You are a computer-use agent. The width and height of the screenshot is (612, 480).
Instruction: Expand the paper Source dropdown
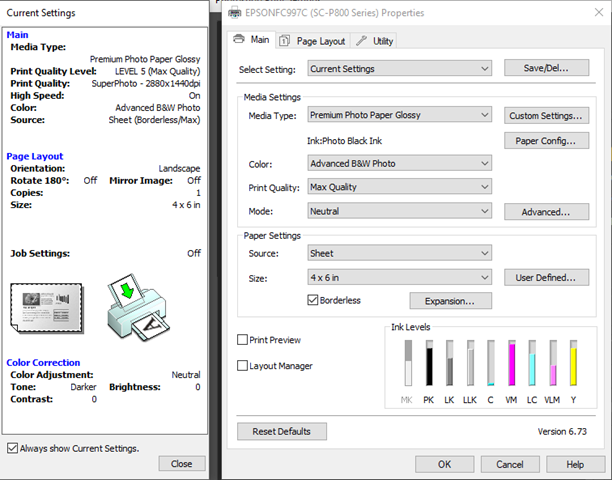click(399, 253)
